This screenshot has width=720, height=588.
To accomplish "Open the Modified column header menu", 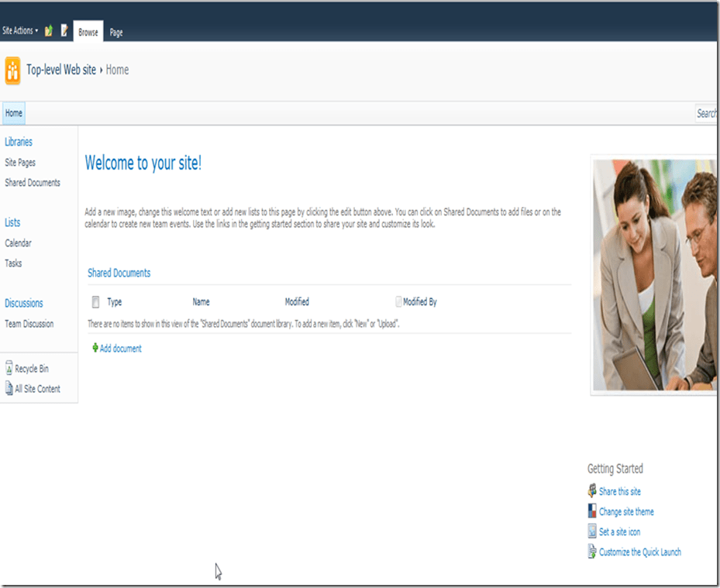I will tap(297, 302).
